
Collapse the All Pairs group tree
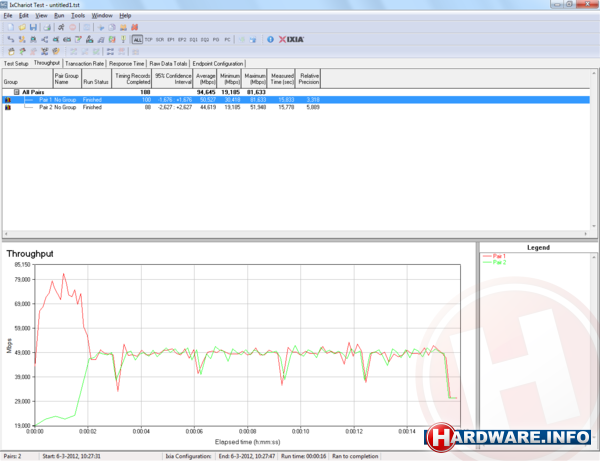tap(17, 92)
